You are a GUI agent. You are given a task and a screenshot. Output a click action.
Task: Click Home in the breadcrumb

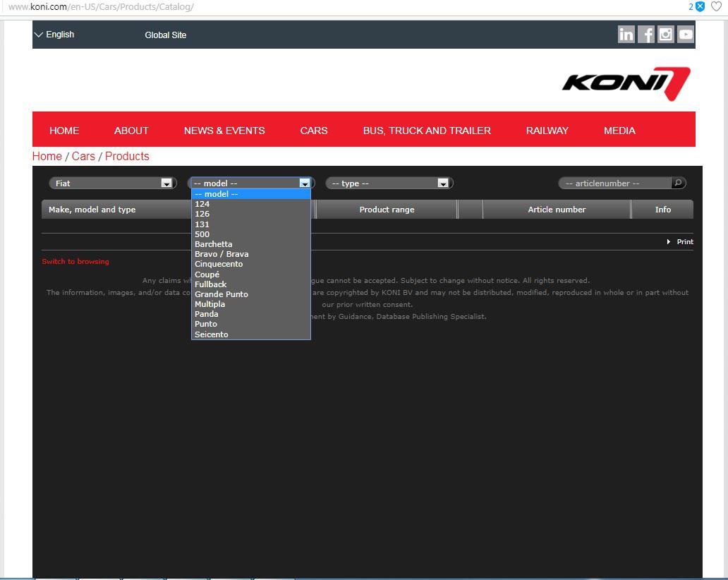point(47,156)
